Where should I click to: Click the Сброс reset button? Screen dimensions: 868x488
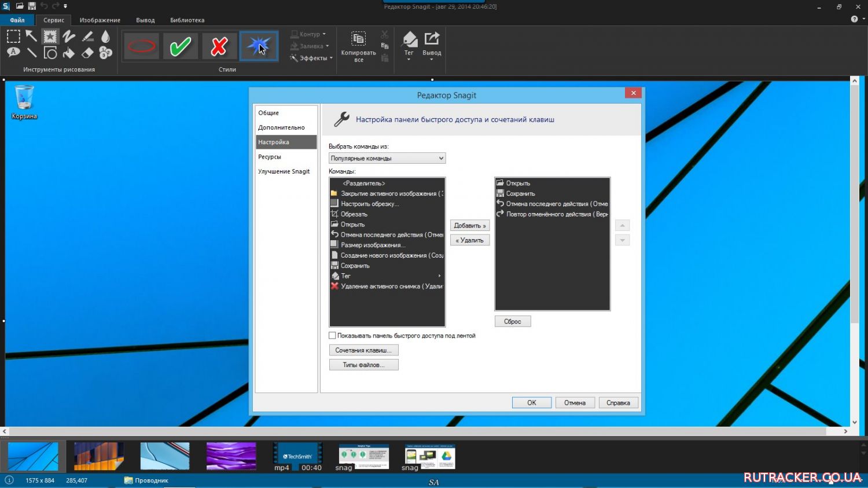pos(513,321)
